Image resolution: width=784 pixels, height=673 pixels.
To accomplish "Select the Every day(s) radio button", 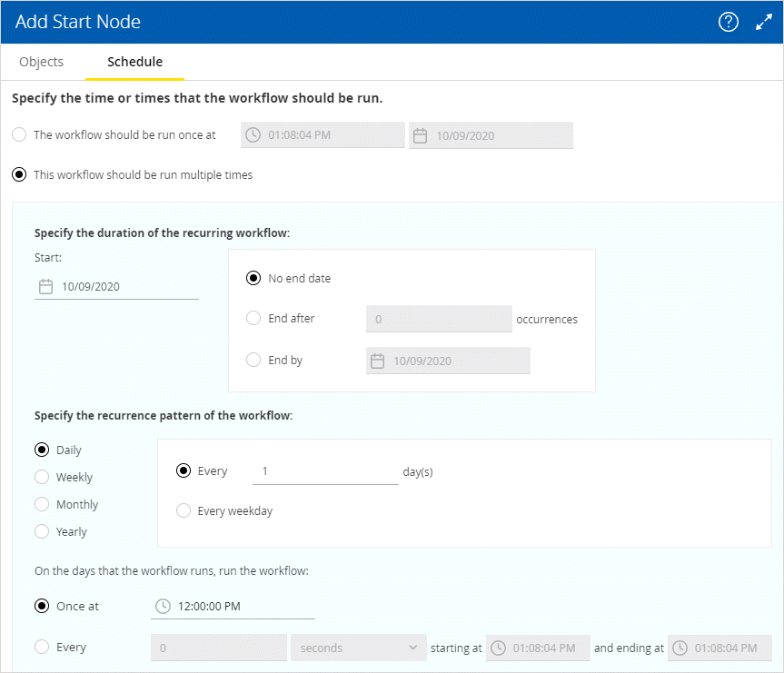I will (184, 470).
